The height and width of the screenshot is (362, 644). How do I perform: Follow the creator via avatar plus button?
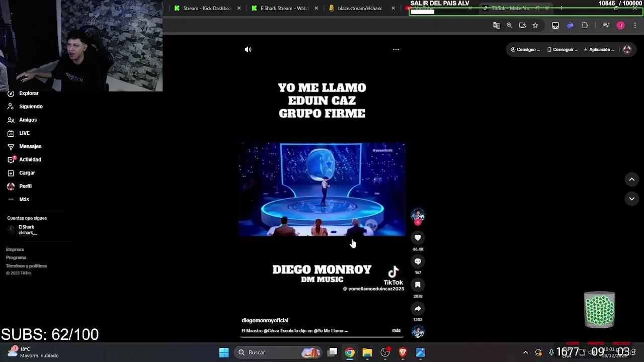pyautogui.click(x=418, y=222)
